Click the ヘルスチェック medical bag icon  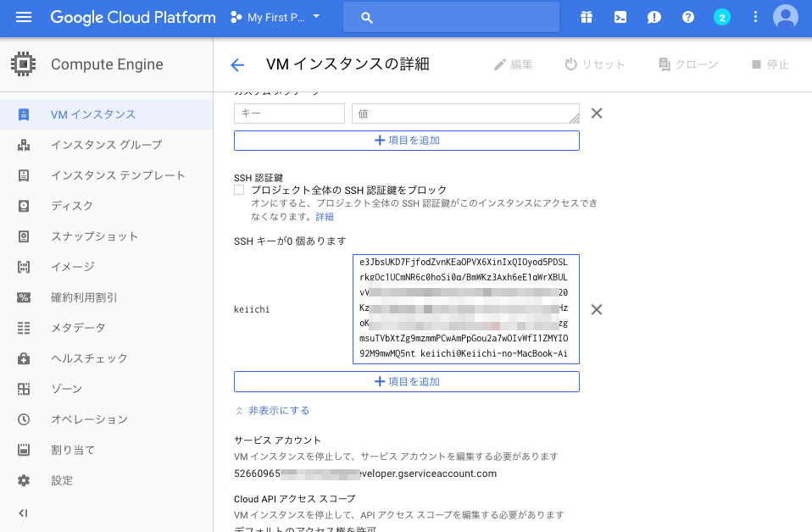[x=24, y=358]
